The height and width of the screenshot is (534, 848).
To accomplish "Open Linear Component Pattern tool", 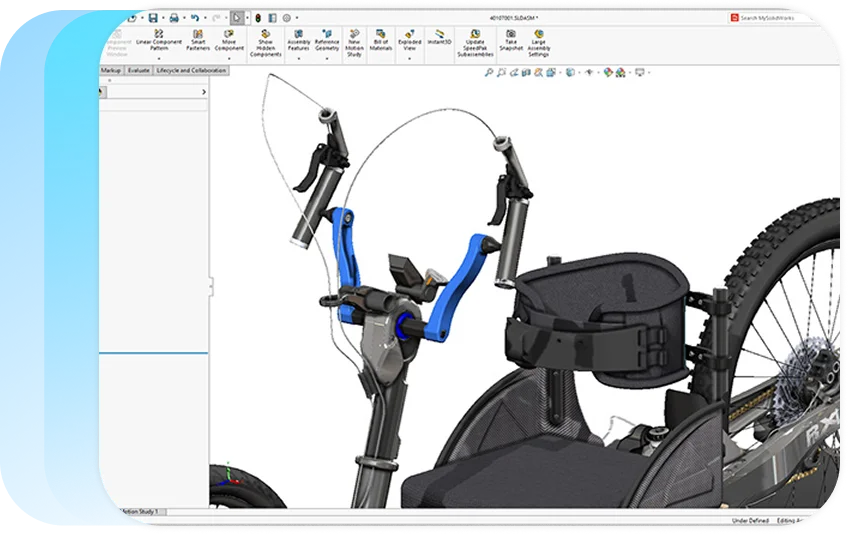I will [159, 41].
